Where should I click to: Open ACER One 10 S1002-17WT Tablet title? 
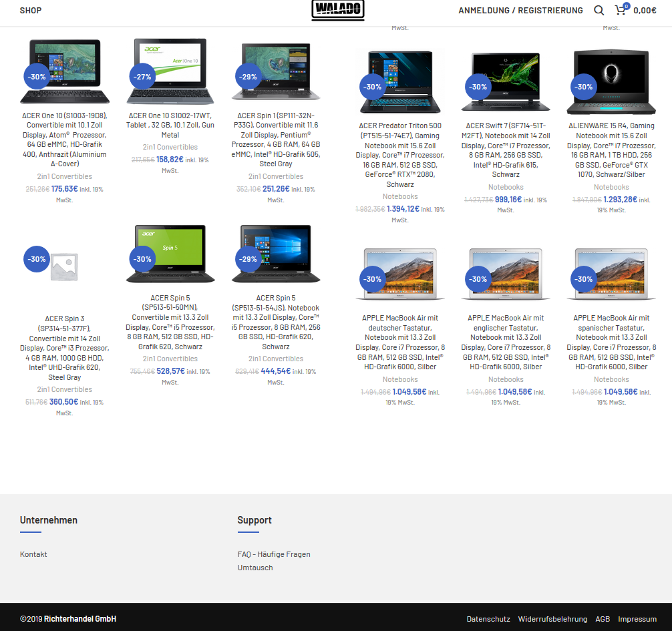170,125
